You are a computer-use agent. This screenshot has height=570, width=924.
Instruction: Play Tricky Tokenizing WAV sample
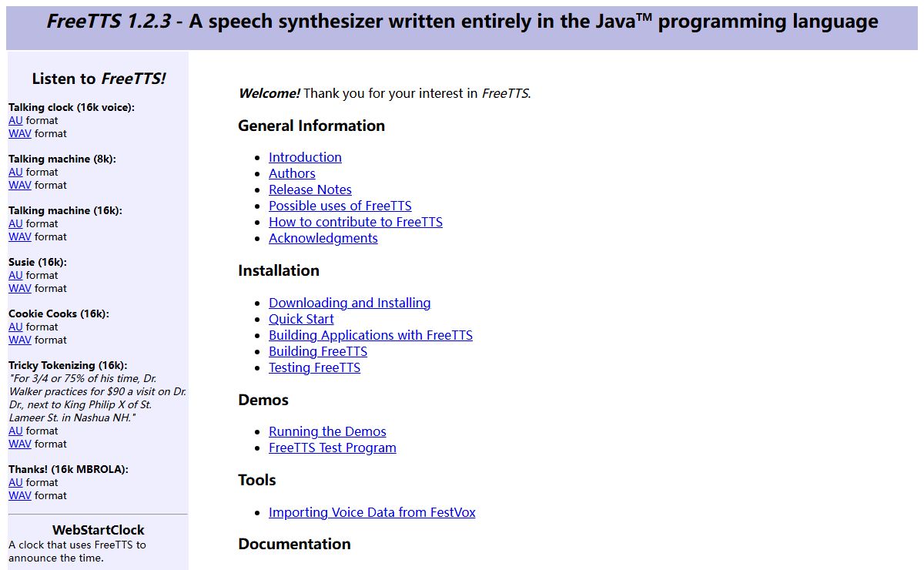pos(20,444)
